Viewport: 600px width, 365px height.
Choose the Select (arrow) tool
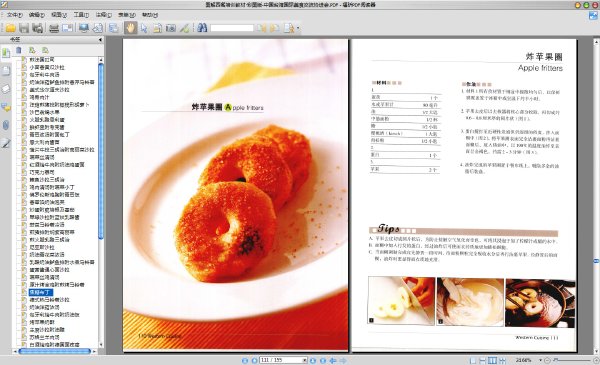144,28
